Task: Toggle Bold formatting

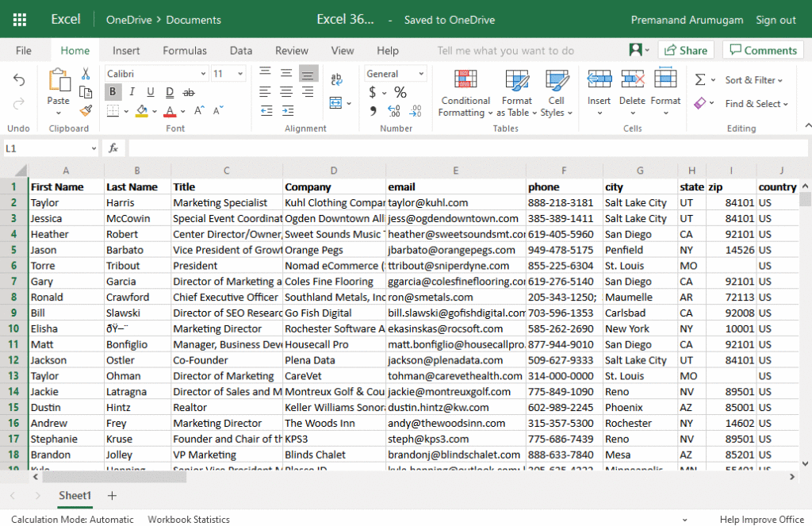Action: tap(113, 92)
